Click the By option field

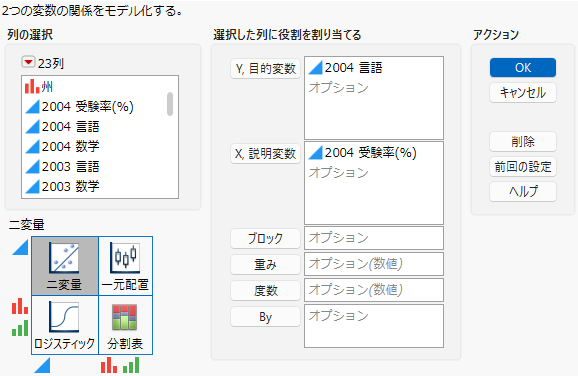(x=374, y=326)
